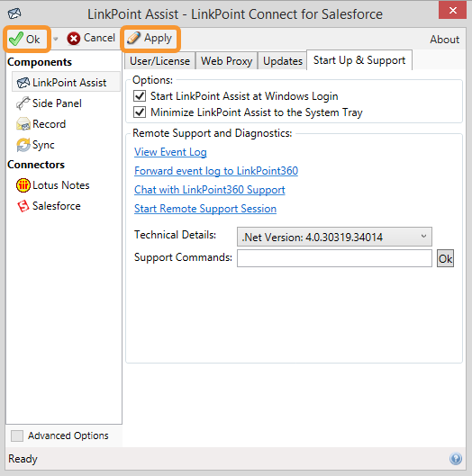Click the red Cancel toolbar button
The width and height of the screenshot is (472, 476).
[x=91, y=39]
